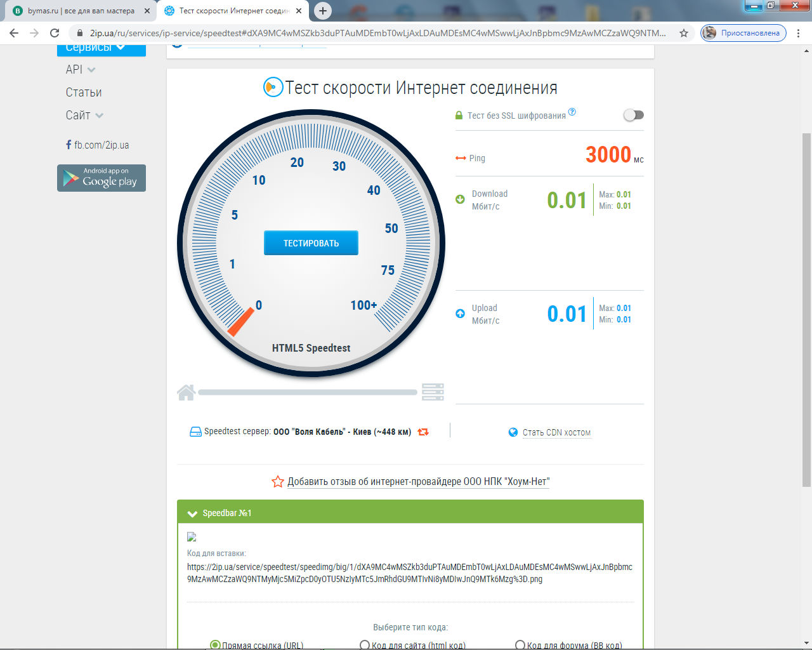Click the server rack icon below the gauge
The image size is (812, 650).
(433, 392)
